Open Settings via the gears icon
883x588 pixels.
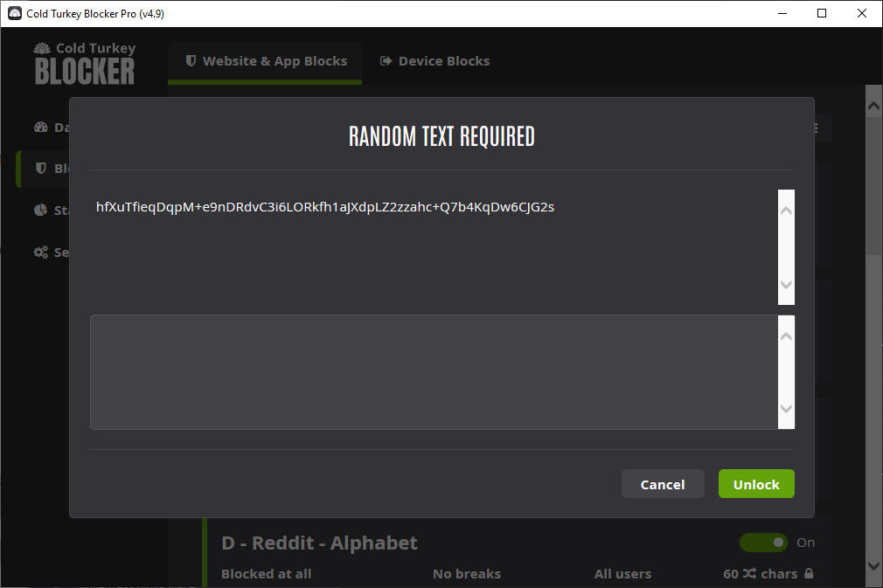click(40, 252)
